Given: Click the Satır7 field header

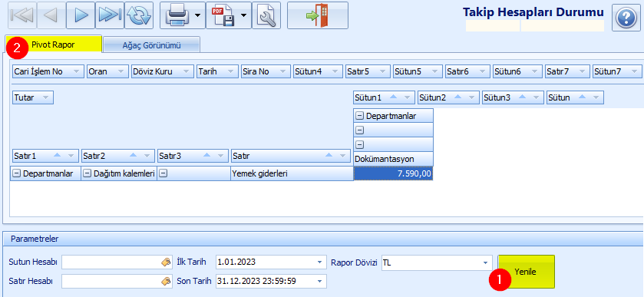Looking at the screenshot, I should 567,71.
